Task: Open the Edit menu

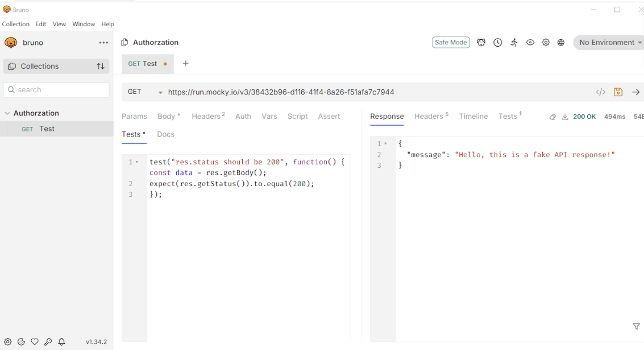Action: (41, 24)
